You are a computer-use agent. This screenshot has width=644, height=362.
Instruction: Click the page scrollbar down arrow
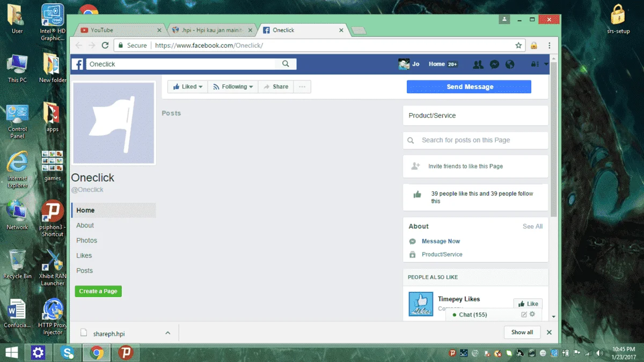click(553, 317)
